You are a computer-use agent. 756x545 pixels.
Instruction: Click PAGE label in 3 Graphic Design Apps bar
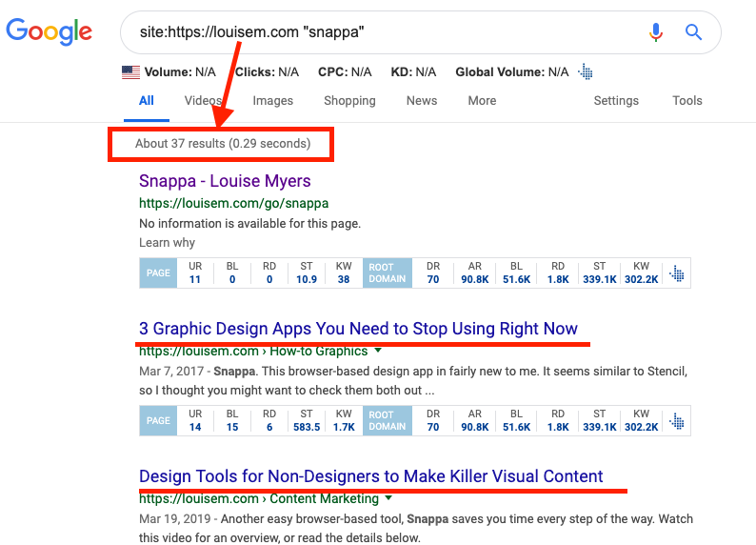pos(158,420)
